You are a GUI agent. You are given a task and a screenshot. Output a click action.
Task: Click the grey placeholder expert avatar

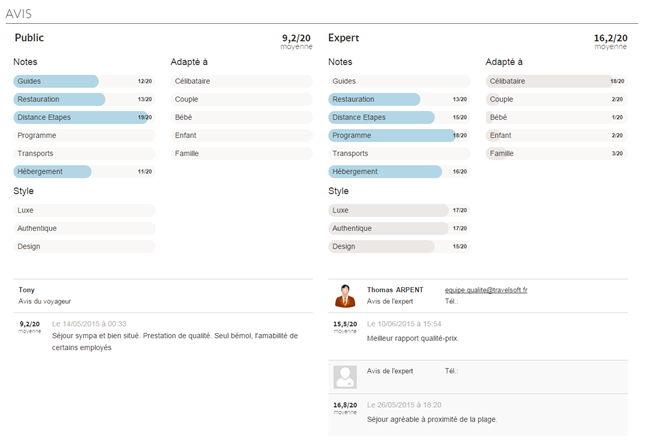point(345,376)
